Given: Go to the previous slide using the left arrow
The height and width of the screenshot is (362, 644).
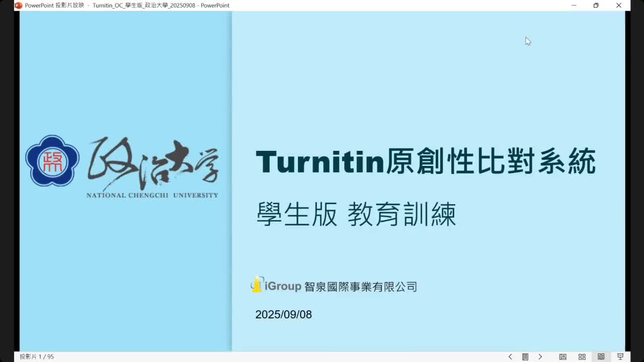Looking at the screenshot, I should (x=510, y=357).
